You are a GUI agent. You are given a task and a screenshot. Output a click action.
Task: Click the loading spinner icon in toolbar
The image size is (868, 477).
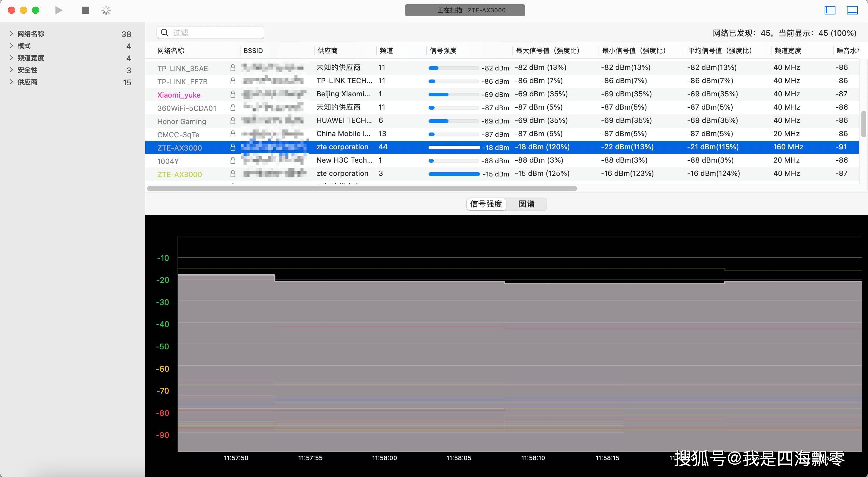coord(106,11)
